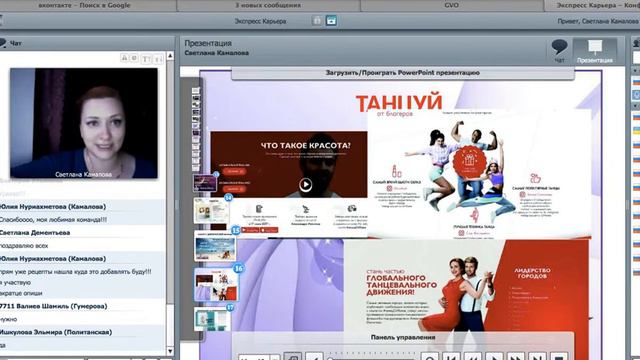Click the skip-to-last slide control
640x360 pixels.
tap(537, 357)
